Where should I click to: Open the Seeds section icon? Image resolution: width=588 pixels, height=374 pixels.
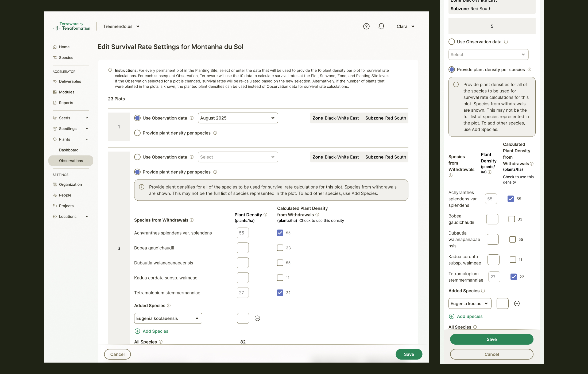[55, 118]
